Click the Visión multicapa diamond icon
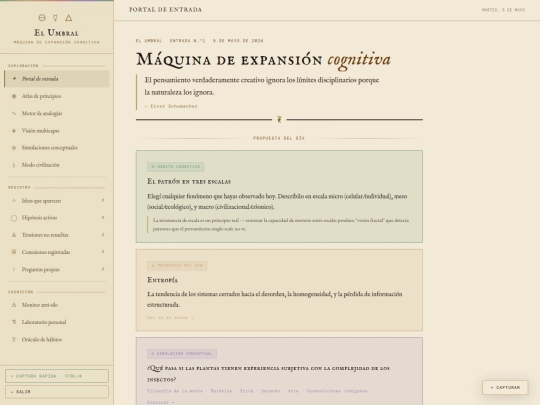This screenshot has width=540, height=405. pyautogui.click(x=14, y=131)
